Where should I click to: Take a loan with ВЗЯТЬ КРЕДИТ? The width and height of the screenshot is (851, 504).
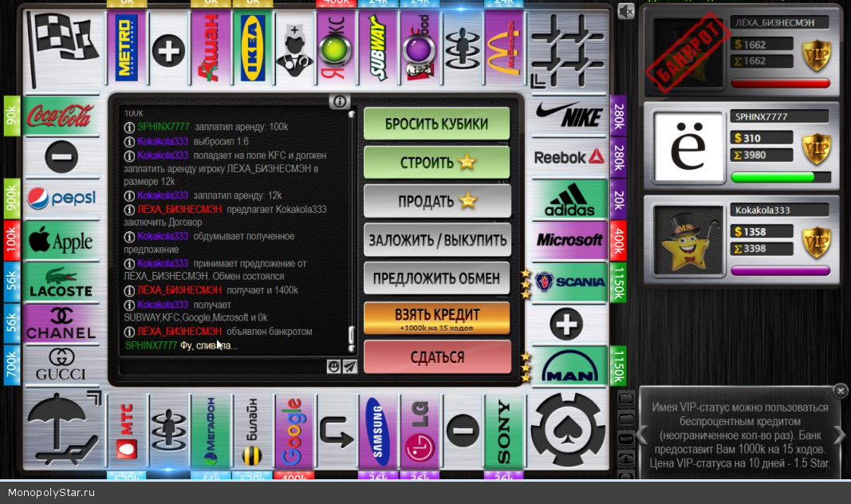click(437, 318)
